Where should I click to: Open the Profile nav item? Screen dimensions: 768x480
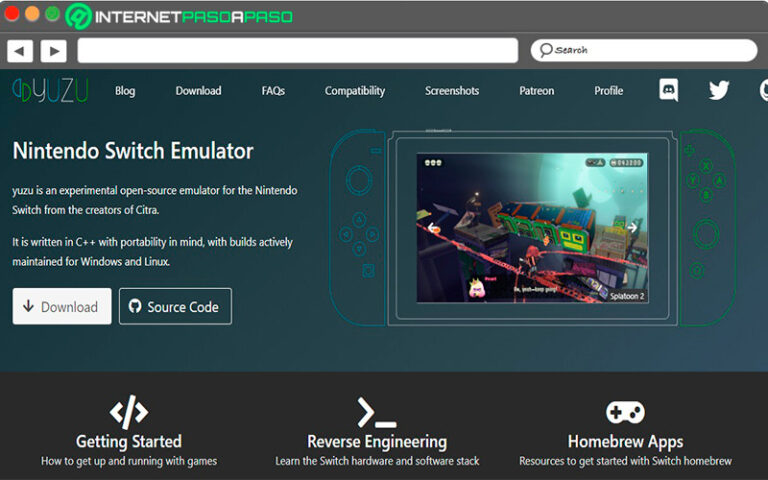tap(608, 91)
